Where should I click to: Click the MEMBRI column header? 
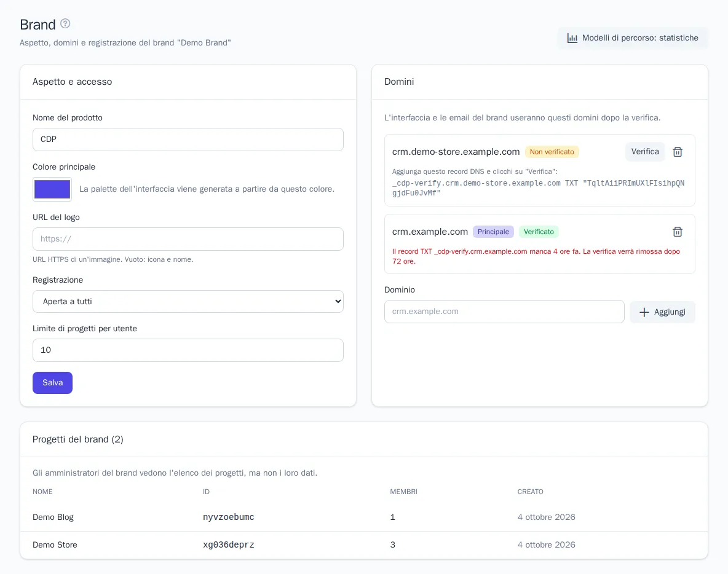point(403,492)
